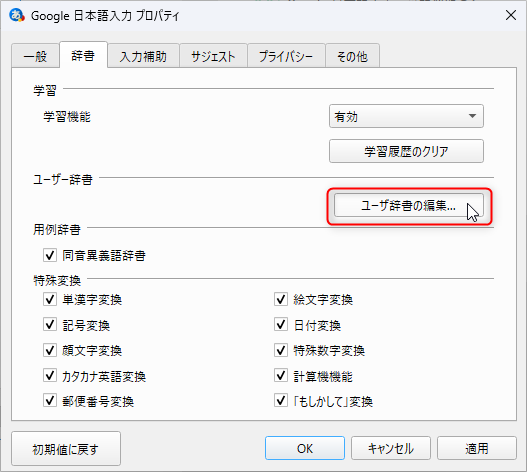Image resolution: width=527 pixels, height=472 pixels.
Task: Open the その他 tab
Action: (352, 56)
